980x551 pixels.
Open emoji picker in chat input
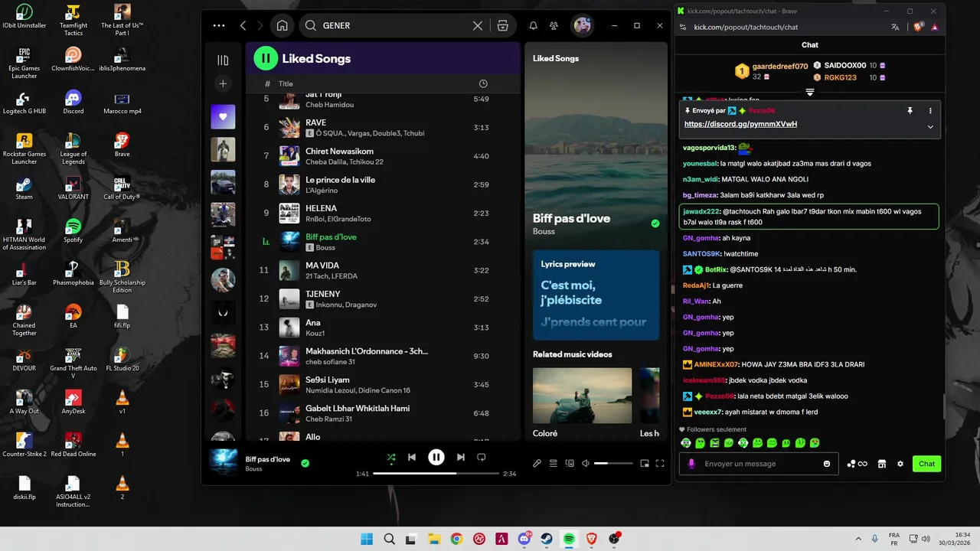click(x=827, y=464)
